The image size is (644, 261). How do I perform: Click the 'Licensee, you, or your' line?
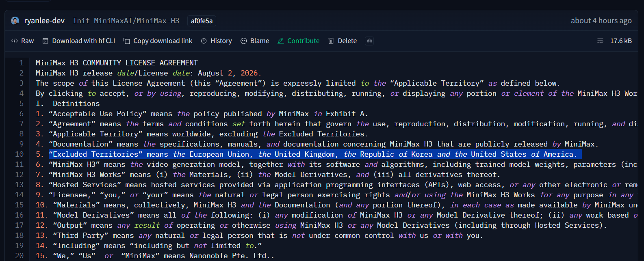coord(336,195)
